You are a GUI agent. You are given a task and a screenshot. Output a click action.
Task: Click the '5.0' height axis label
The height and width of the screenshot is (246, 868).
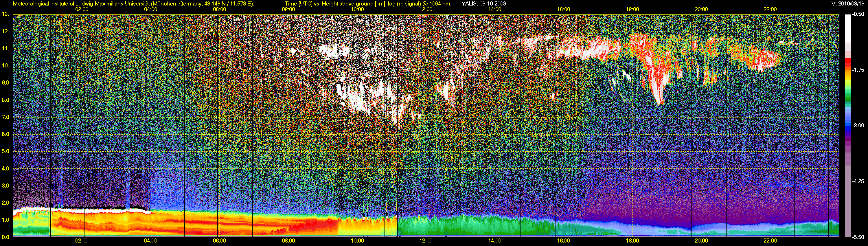point(5,151)
